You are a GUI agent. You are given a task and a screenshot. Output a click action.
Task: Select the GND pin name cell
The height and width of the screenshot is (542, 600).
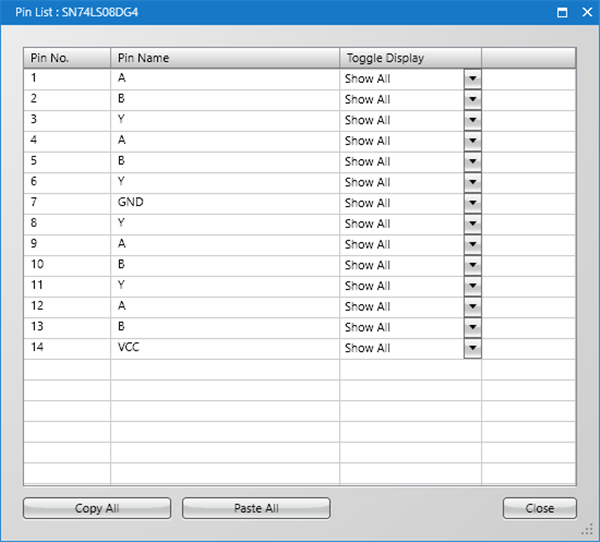point(225,203)
